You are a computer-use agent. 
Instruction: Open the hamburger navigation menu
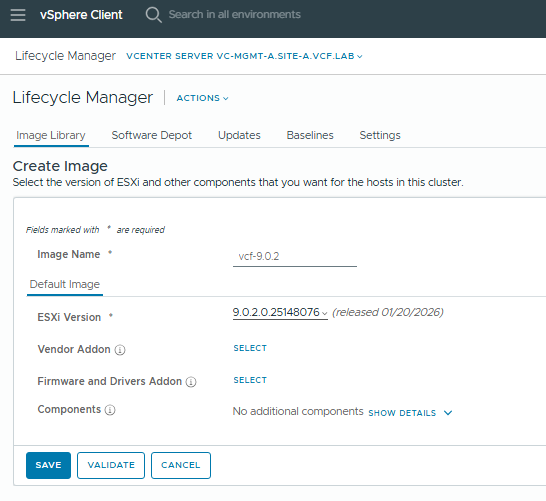(x=18, y=15)
